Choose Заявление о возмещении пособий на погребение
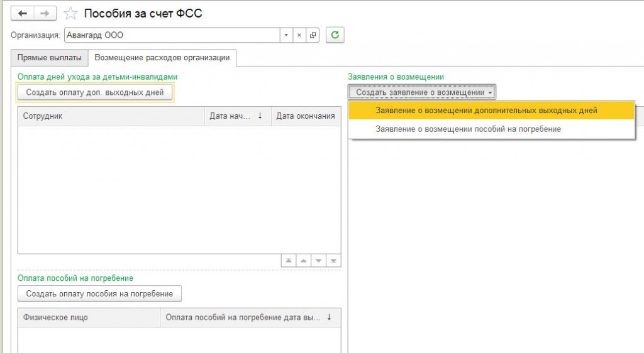Viewport: 644px width, 353px height. point(468,129)
